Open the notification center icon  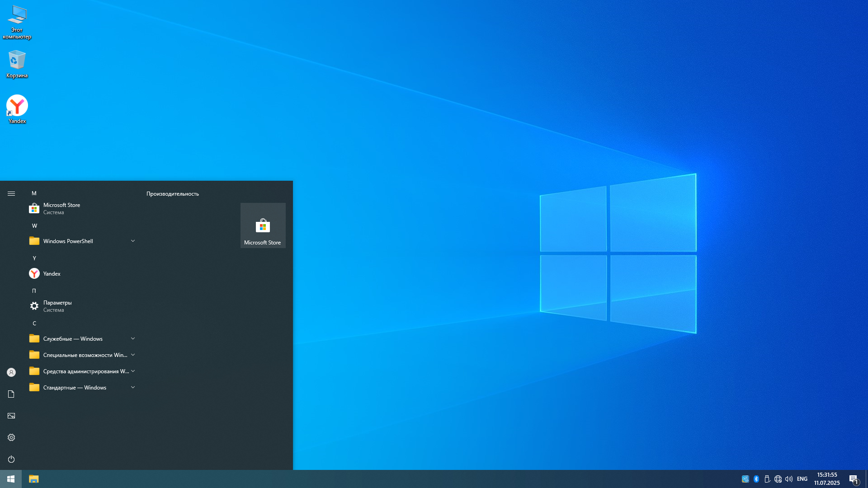(854, 479)
